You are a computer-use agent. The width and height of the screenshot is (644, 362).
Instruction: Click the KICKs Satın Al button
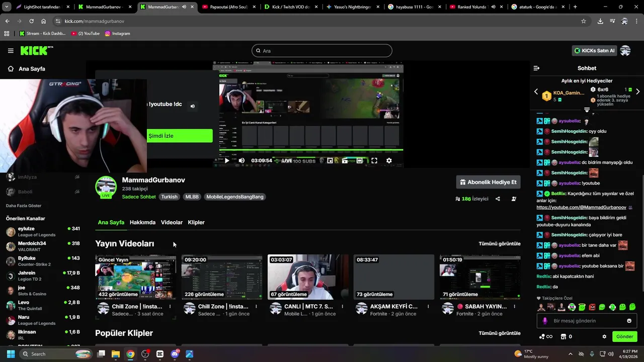coord(595,51)
